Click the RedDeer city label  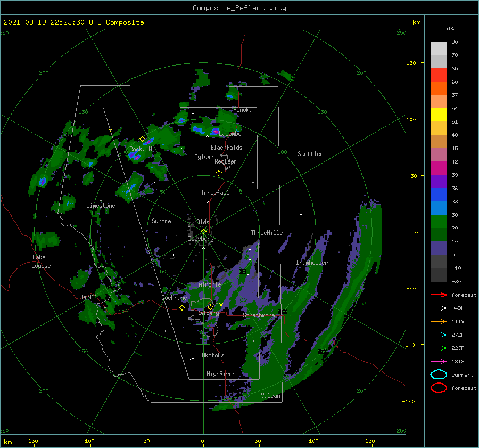226,161
